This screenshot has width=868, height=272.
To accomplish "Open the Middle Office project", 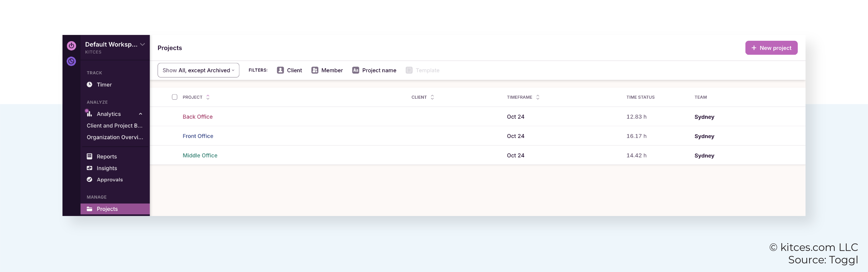I will coord(200,155).
